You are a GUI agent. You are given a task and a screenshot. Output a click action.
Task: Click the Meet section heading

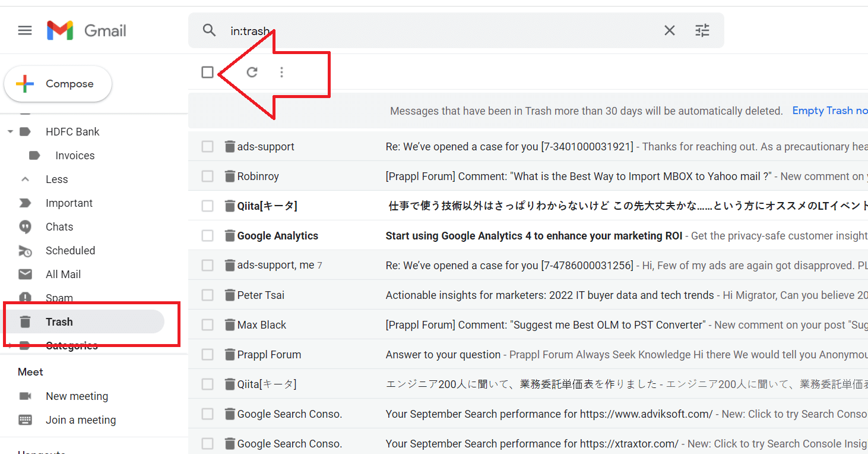pos(30,372)
